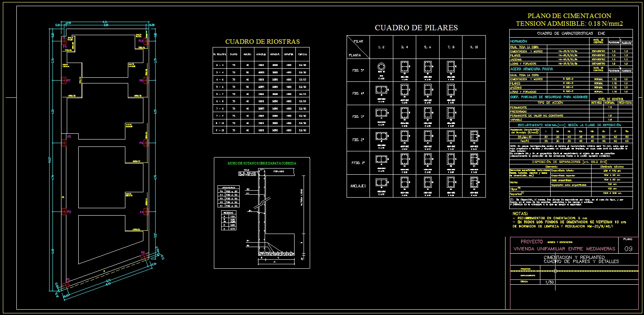Click VIVIENDA UNIFAMILIAR ENTRE MEDIANERAS title
Screen dimensions: 644x315
pos(564,249)
